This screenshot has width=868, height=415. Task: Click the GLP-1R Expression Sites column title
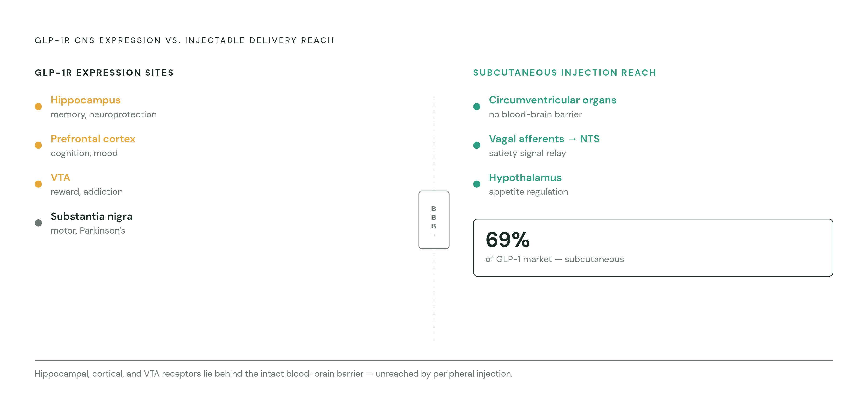(x=104, y=73)
